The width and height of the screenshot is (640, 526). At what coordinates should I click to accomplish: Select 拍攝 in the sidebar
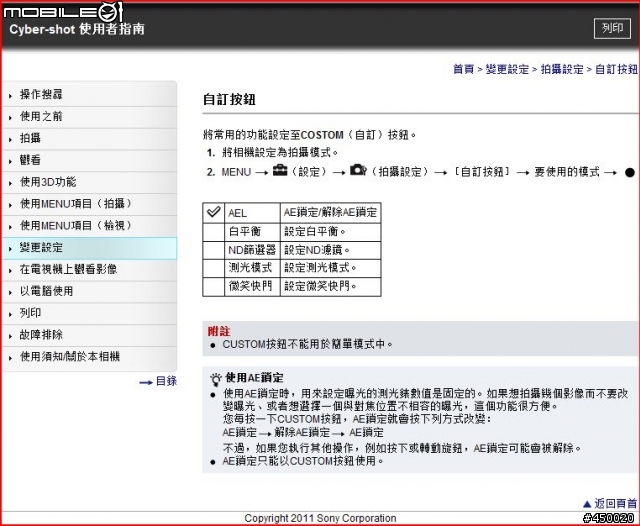(x=90, y=138)
